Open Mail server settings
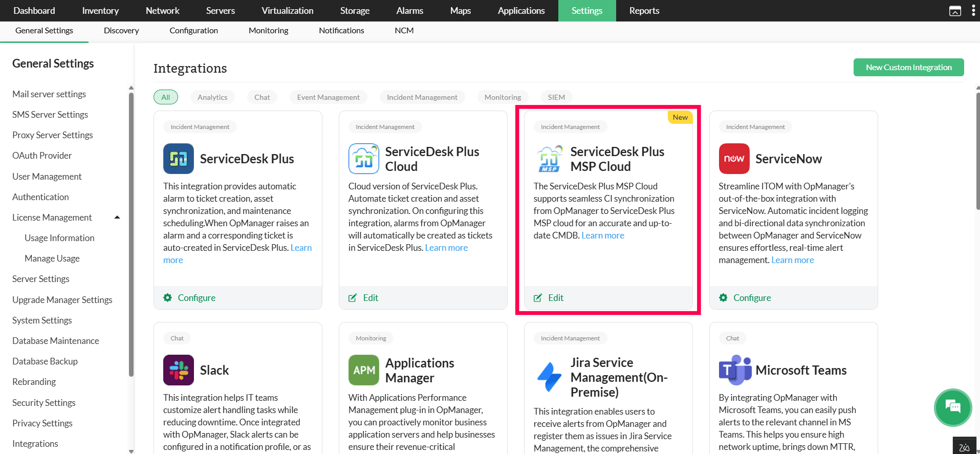980x454 pixels. [x=49, y=94]
